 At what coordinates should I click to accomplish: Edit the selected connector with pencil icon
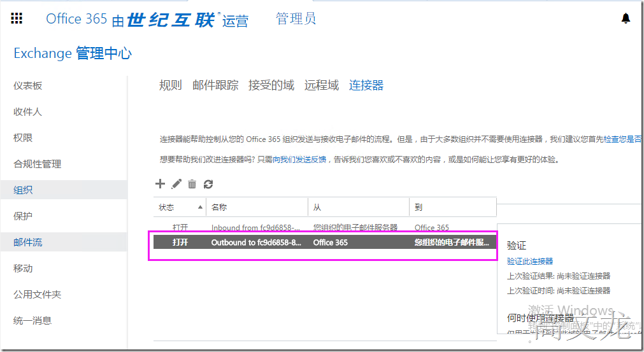pyautogui.click(x=176, y=184)
